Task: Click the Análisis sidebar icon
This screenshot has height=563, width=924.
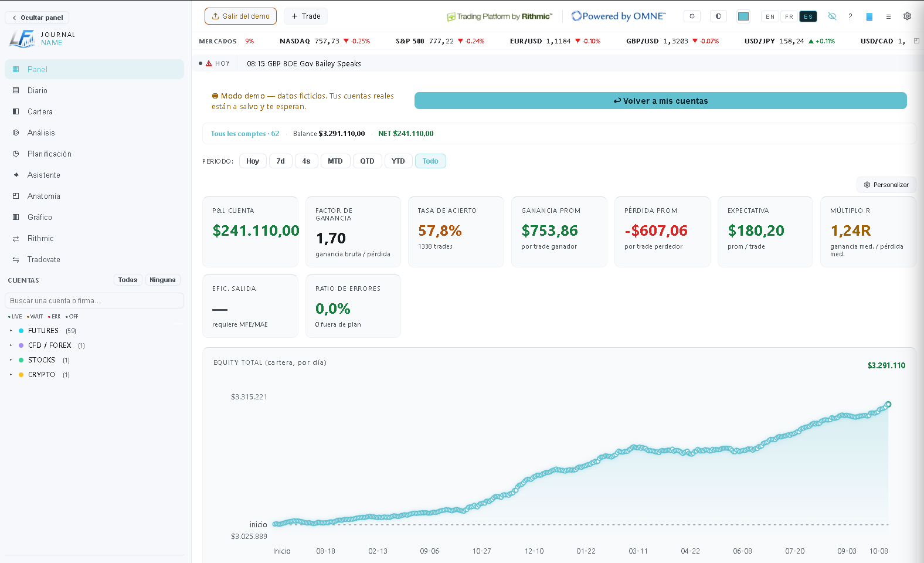Action: pos(16,133)
